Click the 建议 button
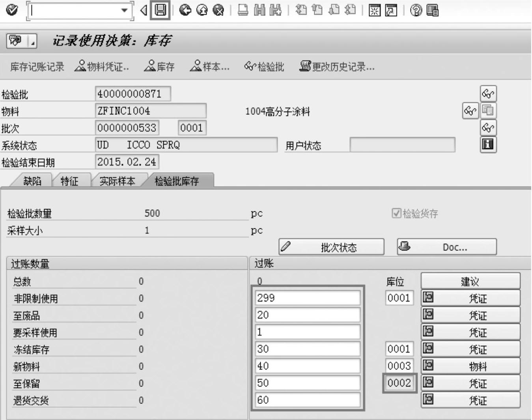The height and width of the screenshot is (420, 532). [x=470, y=281]
